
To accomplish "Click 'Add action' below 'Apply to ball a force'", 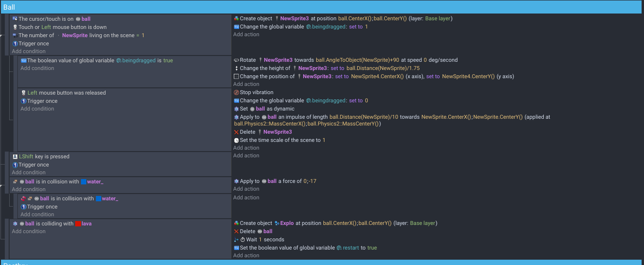I will [x=246, y=189].
